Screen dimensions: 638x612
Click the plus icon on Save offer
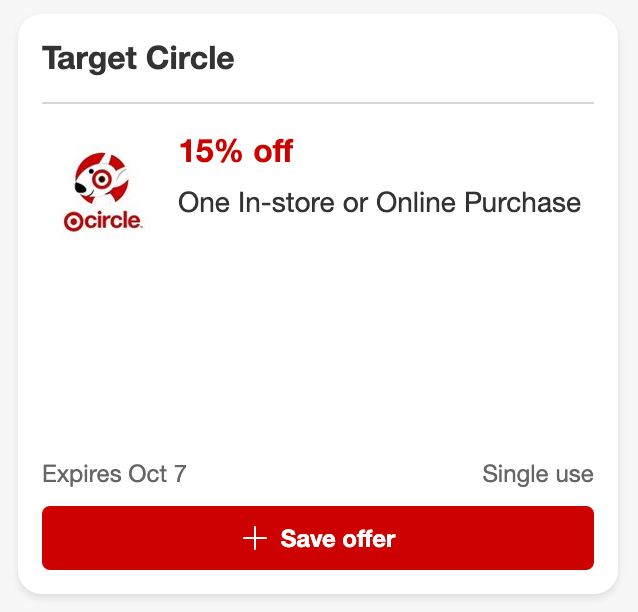click(x=255, y=539)
